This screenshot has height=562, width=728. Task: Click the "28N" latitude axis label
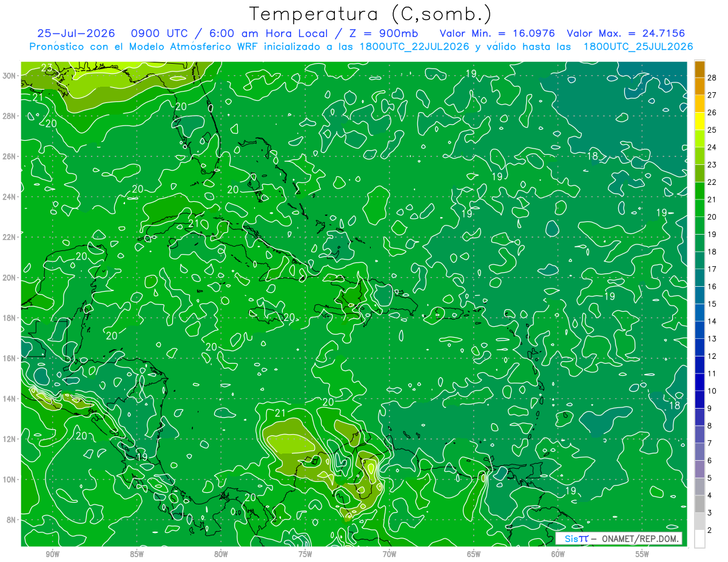(10, 116)
